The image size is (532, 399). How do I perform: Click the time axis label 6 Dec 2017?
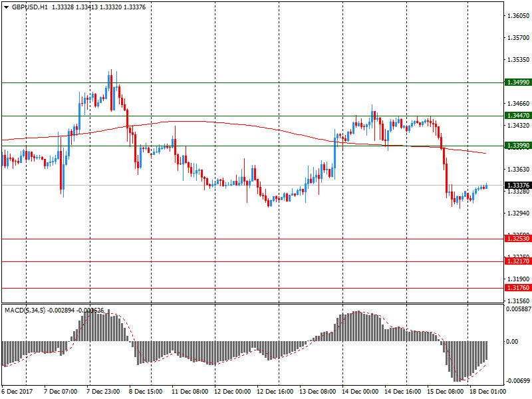point(17,392)
